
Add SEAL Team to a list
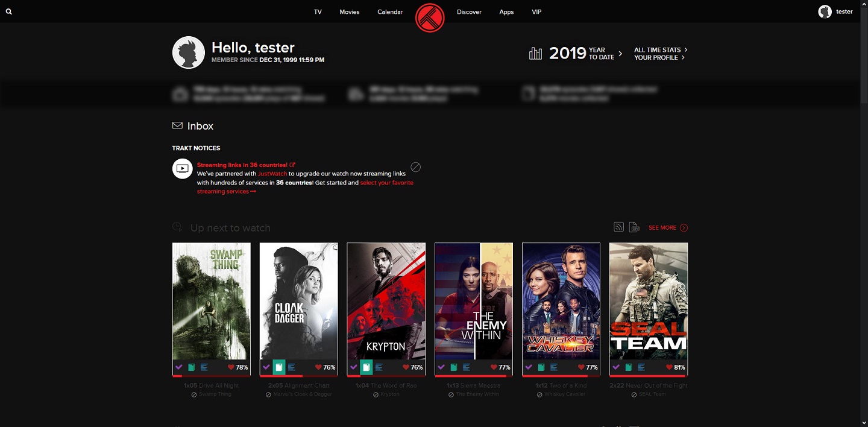pyautogui.click(x=641, y=367)
